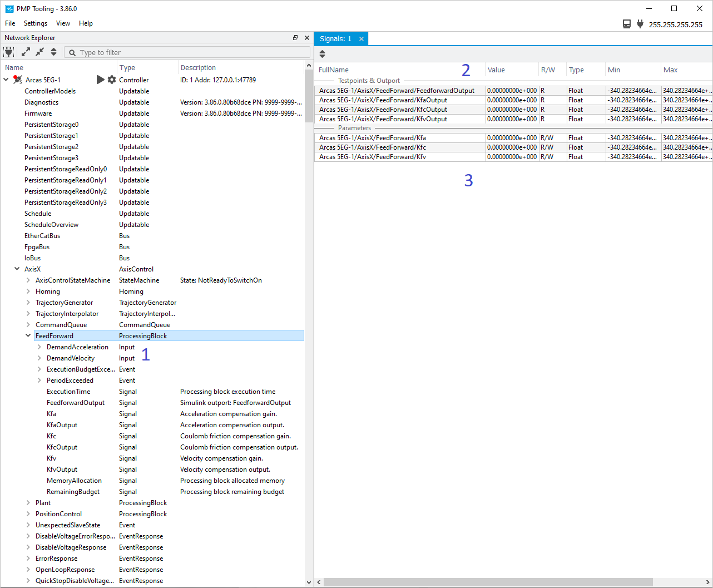Click the R/W column header in Signals
This screenshot has width=713, height=588.
tap(552, 70)
